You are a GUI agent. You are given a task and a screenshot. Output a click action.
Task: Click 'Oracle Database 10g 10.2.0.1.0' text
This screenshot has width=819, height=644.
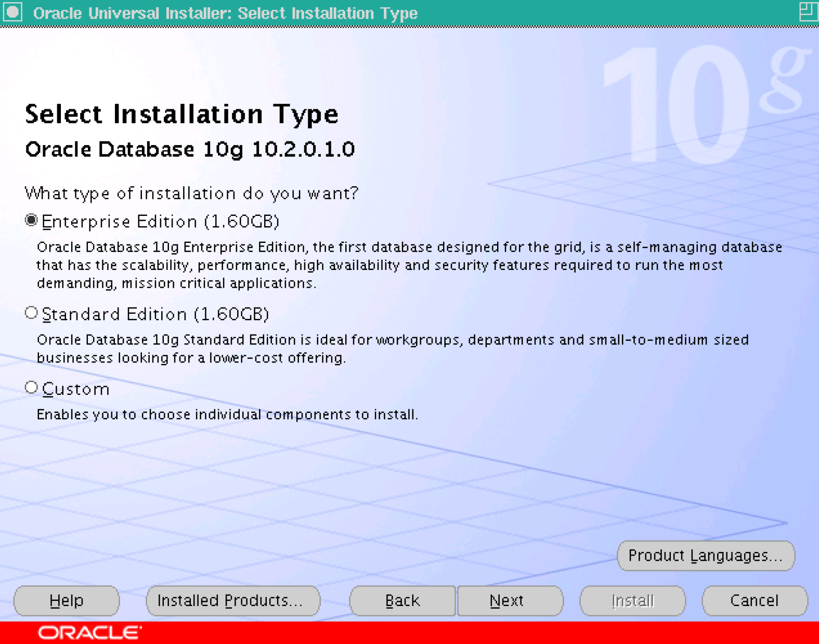(x=190, y=150)
